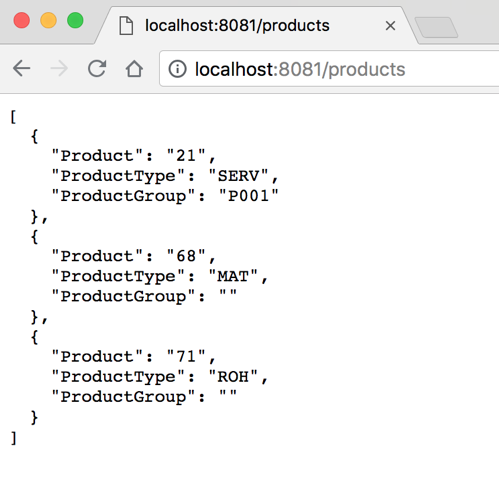The image size is (499, 483).
Task: Reload the products page
Action: [97, 68]
